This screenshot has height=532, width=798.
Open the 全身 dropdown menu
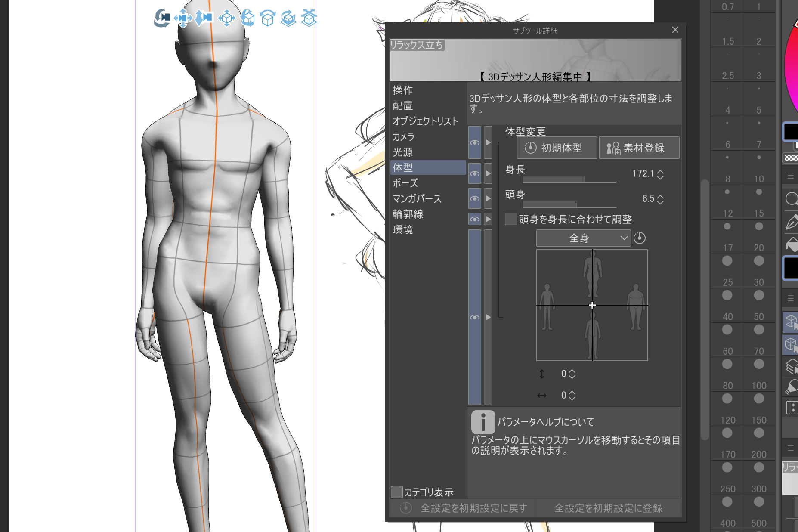click(x=583, y=238)
